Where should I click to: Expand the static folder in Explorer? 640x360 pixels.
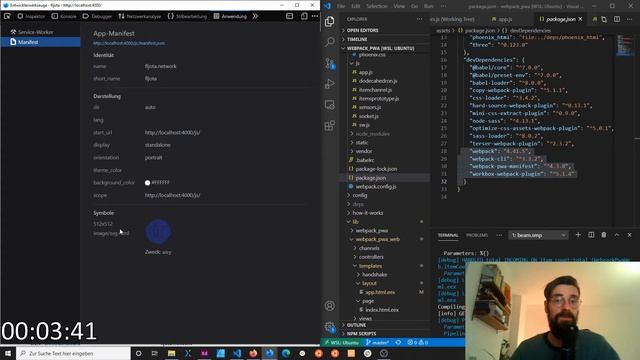pos(362,142)
